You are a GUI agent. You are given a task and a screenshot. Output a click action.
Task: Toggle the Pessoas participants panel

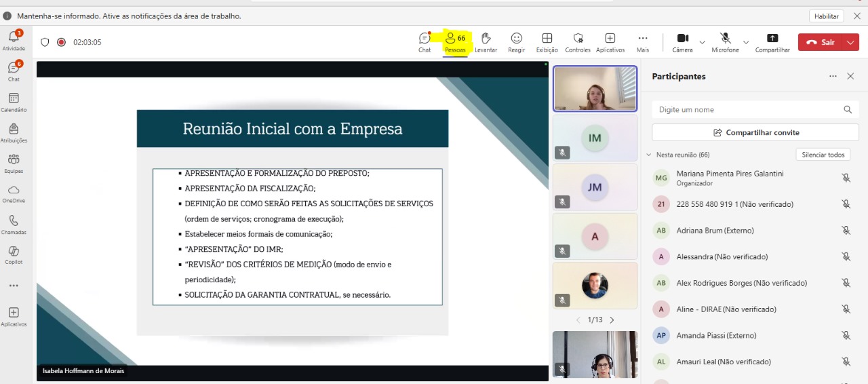(455, 42)
